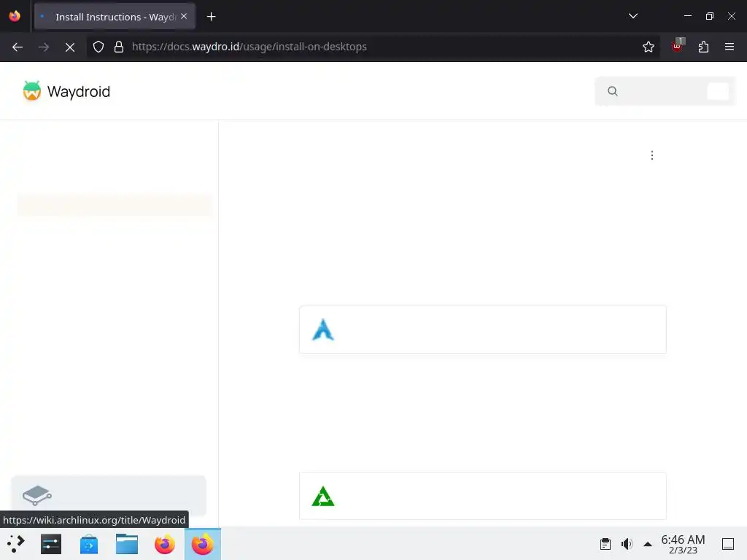List all tabs dropdown arrow
Screen dimensions: 747x560
(632, 16)
